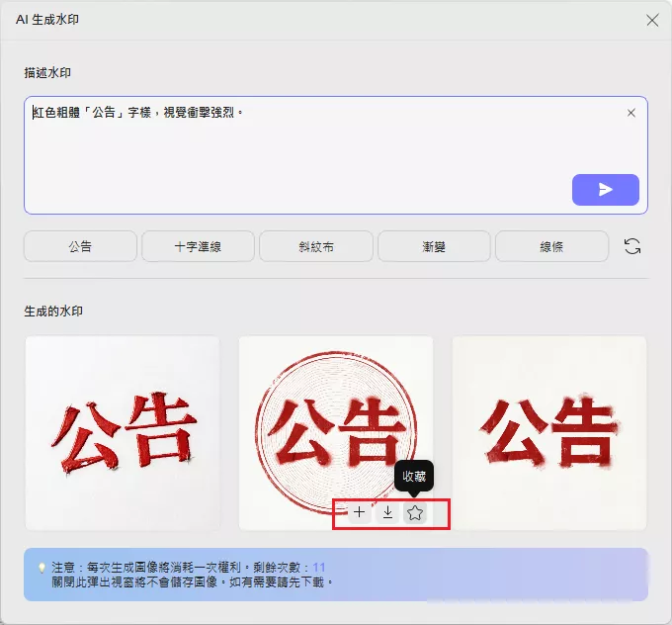672x625 pixels.
Task: Favorite the circular stamp watermark with star
Action: [415, 512]
